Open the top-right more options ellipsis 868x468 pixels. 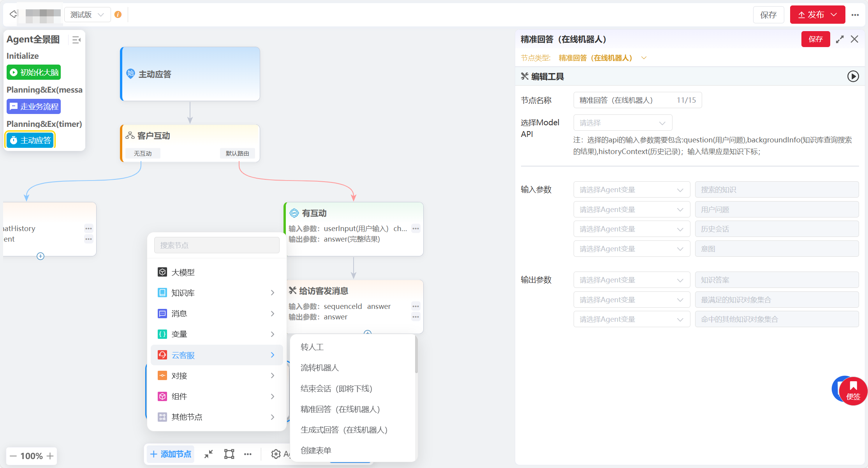[x=855, y=15]
